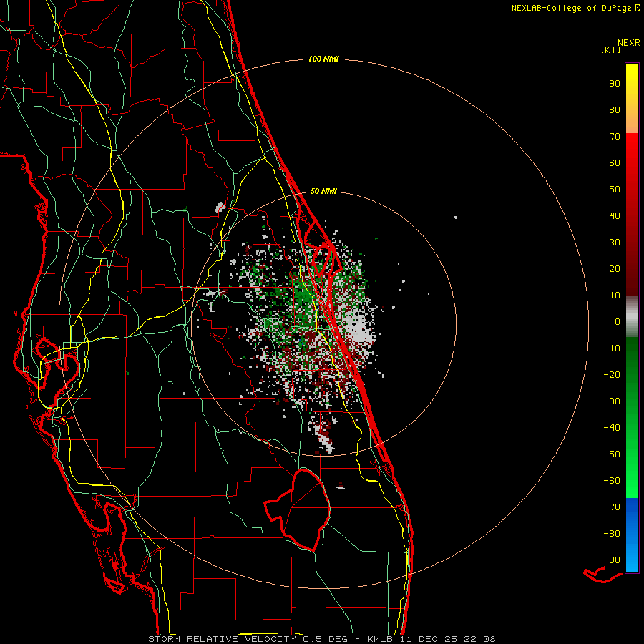Click the -60 value on the velocity scale
The image size is (644, 644).
click(612, 481)
